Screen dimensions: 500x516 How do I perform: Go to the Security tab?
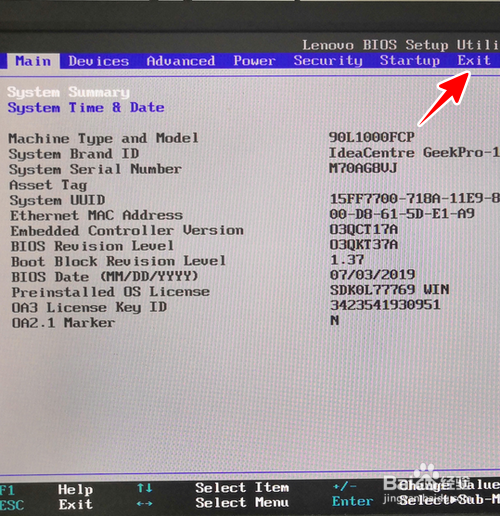[328, 61]
